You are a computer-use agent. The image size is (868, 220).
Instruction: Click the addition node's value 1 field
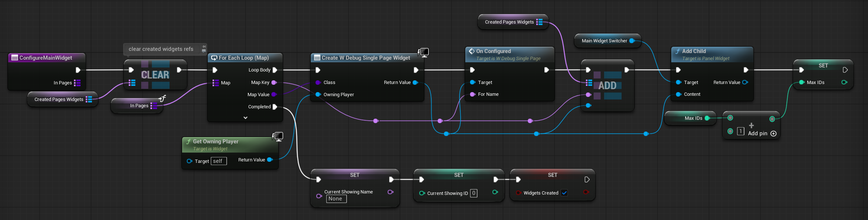click(x=741, y=131)
